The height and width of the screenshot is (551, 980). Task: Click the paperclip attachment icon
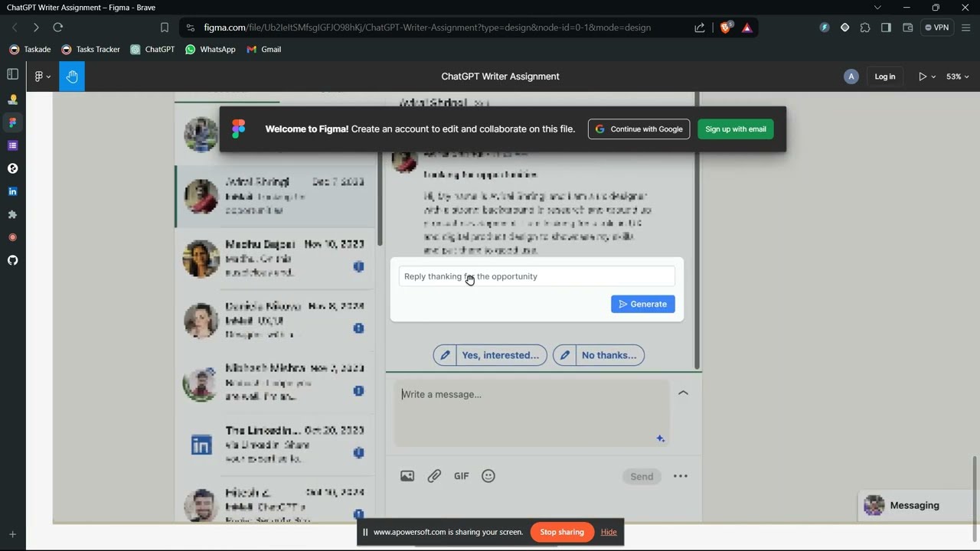click(434, 476)
